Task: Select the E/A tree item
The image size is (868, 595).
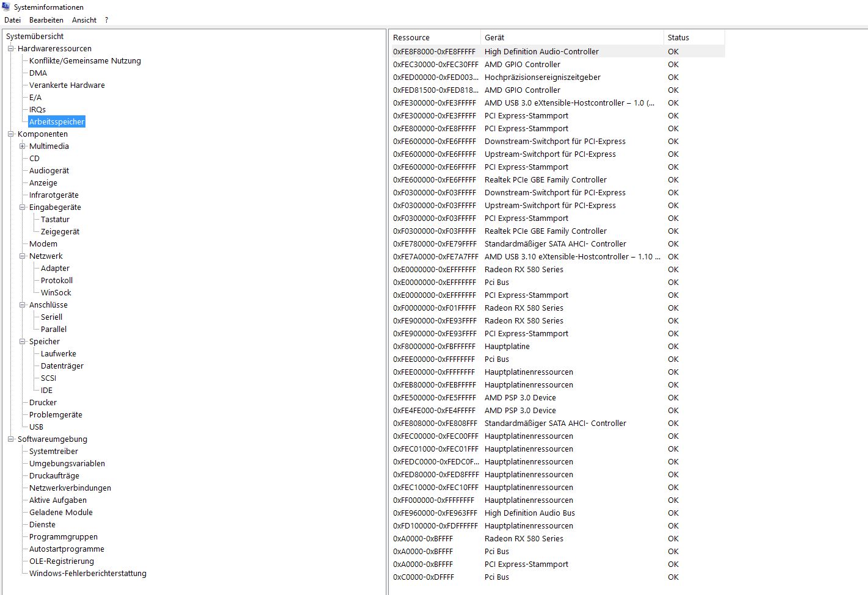Action: 35,97
